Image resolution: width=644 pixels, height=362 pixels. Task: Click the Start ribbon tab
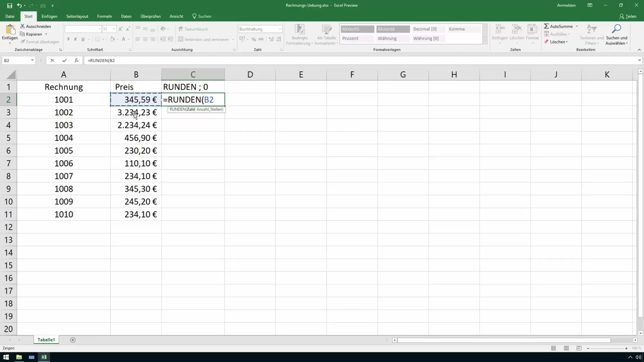point(28,16)
